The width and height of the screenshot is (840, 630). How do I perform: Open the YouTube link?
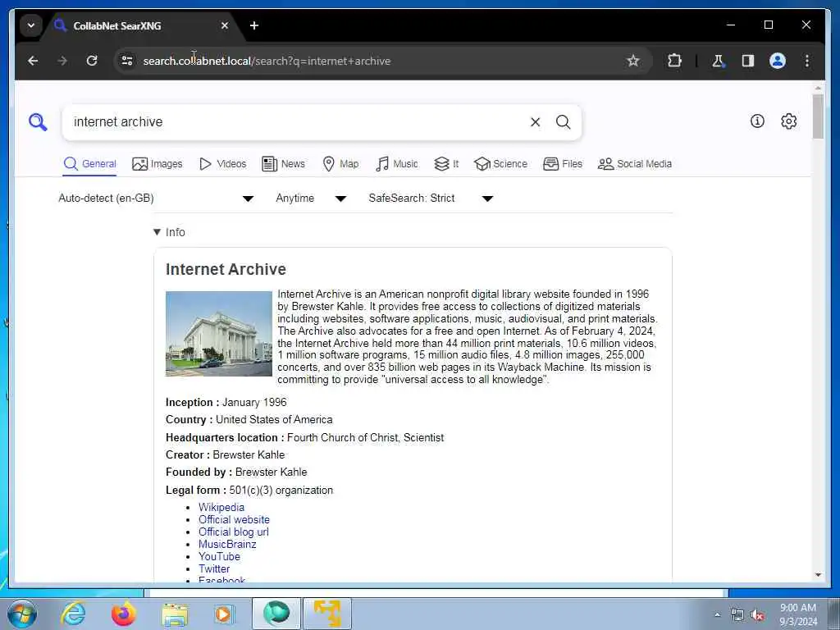(219, 557)
